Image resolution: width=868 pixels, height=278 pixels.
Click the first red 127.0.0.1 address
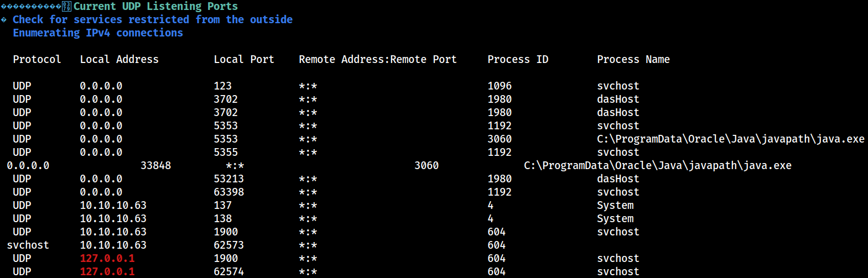(x=107, y=259)
